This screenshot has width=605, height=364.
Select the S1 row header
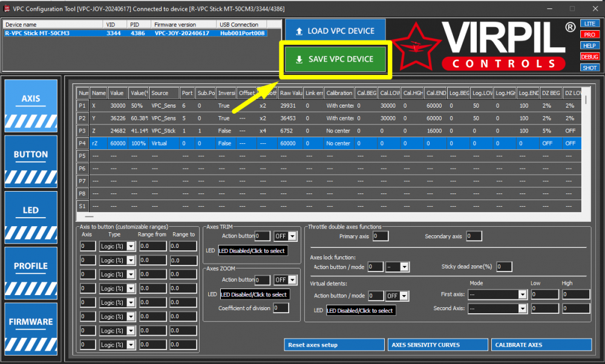click(82, 206)
